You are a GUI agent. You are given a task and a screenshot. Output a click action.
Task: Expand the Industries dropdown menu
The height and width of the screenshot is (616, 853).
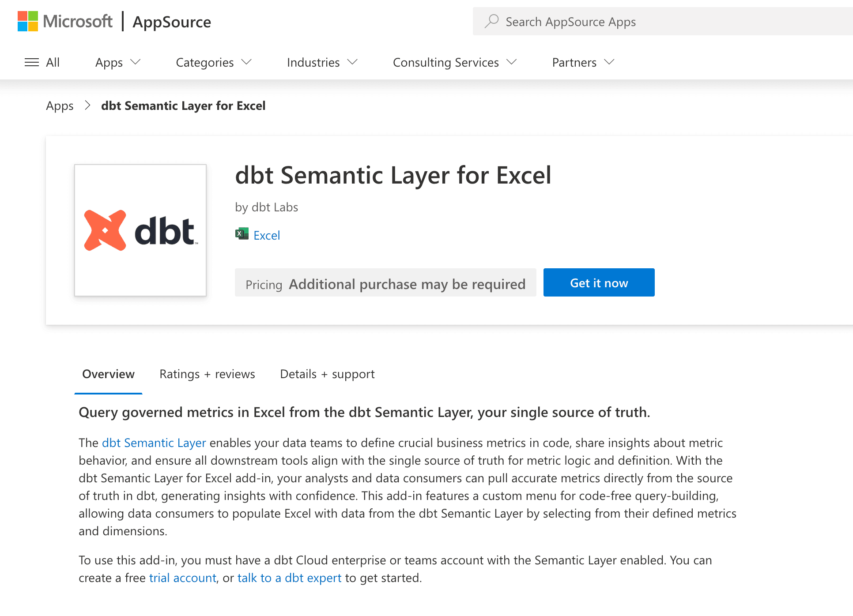[322, 62]
